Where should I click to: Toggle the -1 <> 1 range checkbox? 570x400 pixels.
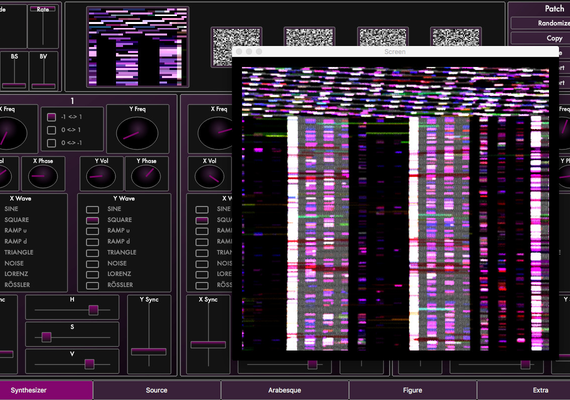click(x=52, y=117)
